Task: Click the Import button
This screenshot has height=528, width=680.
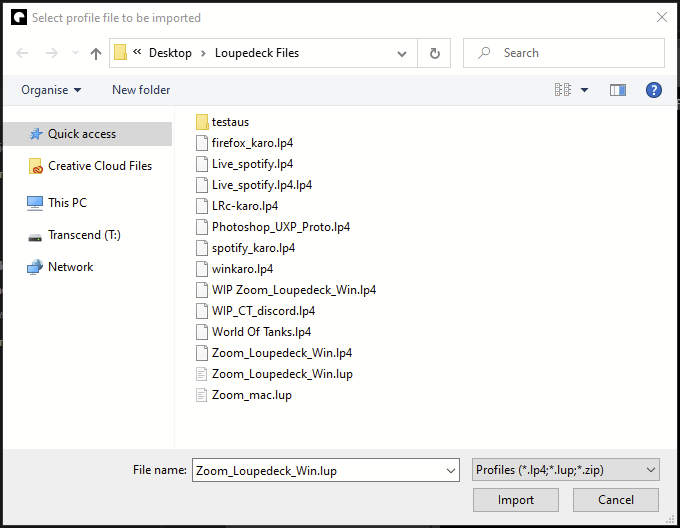Action: click(516, 500)
